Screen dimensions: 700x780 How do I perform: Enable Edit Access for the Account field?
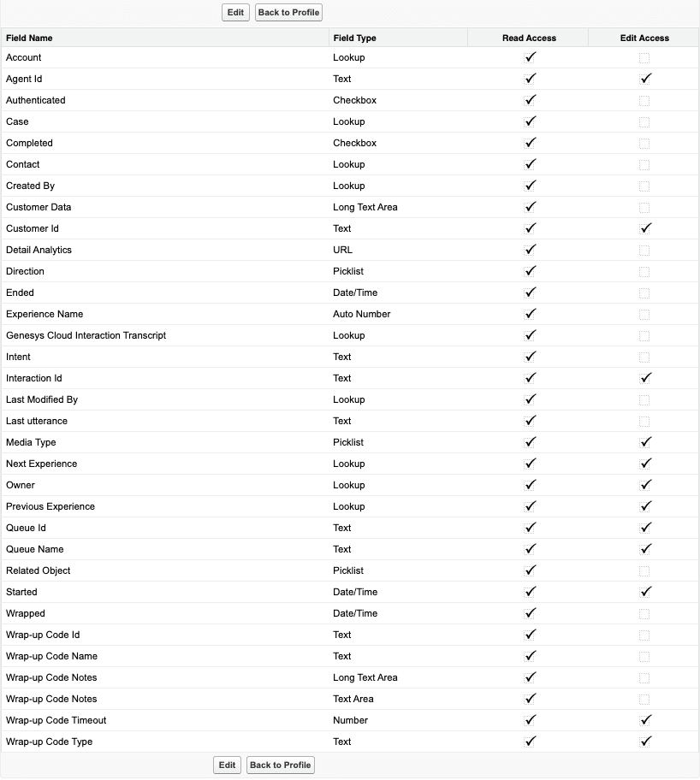[x=645, y=57]
